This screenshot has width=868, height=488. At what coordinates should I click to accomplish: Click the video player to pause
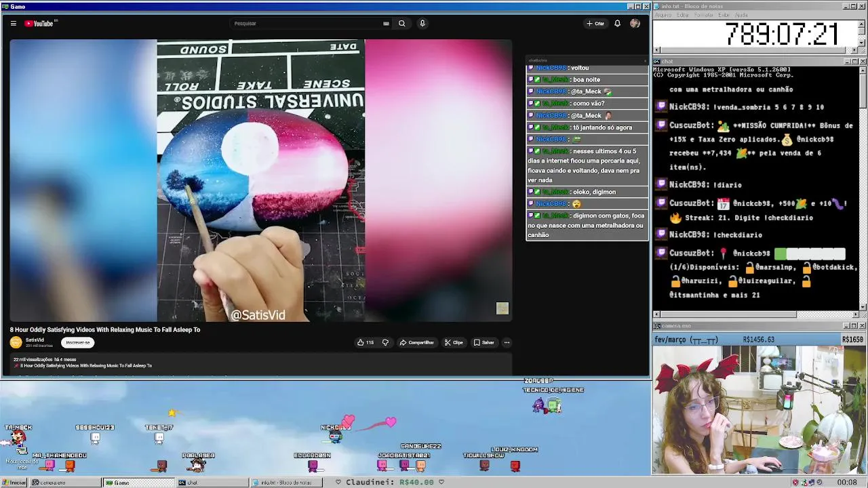(260, 180)
